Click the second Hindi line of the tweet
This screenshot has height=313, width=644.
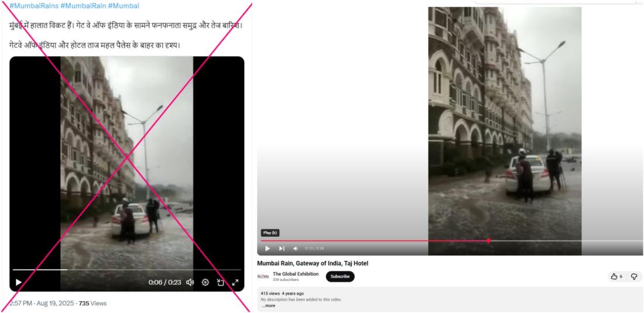tap(95, 45)
